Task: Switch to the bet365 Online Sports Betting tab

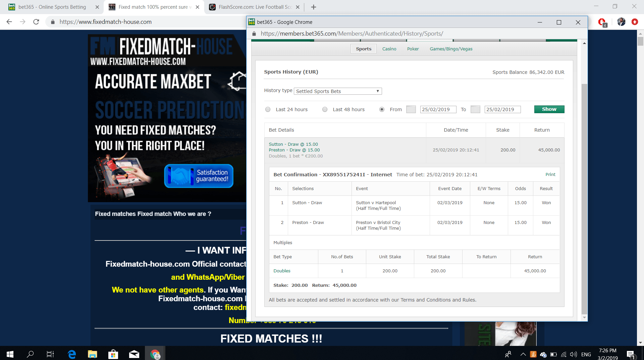Action: (52, 7)
